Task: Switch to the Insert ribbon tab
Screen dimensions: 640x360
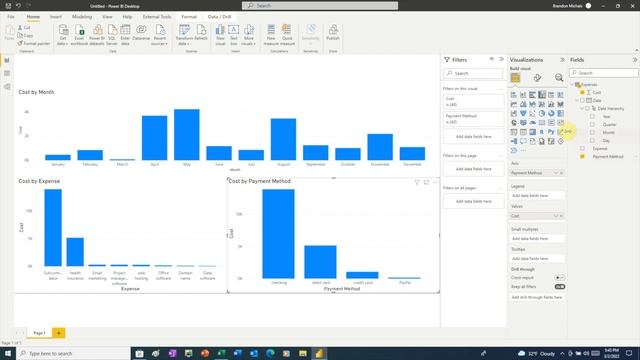Action: (x=56, y=17)
